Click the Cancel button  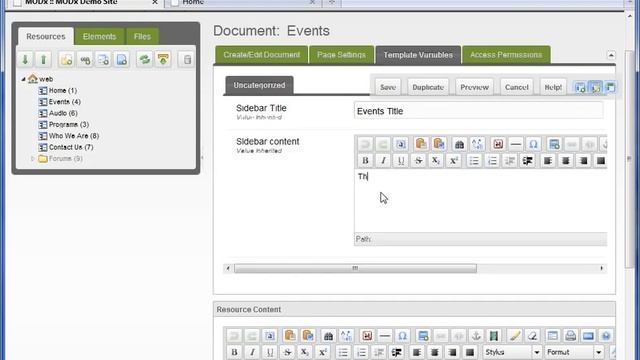pyautogui.click(x=516, y=87)
